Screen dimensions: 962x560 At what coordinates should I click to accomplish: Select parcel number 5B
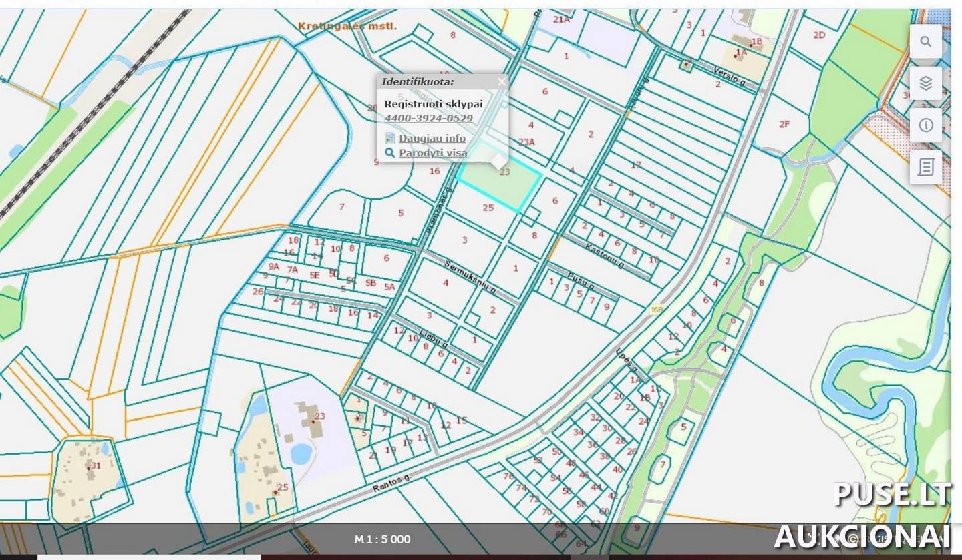(371, 282)
